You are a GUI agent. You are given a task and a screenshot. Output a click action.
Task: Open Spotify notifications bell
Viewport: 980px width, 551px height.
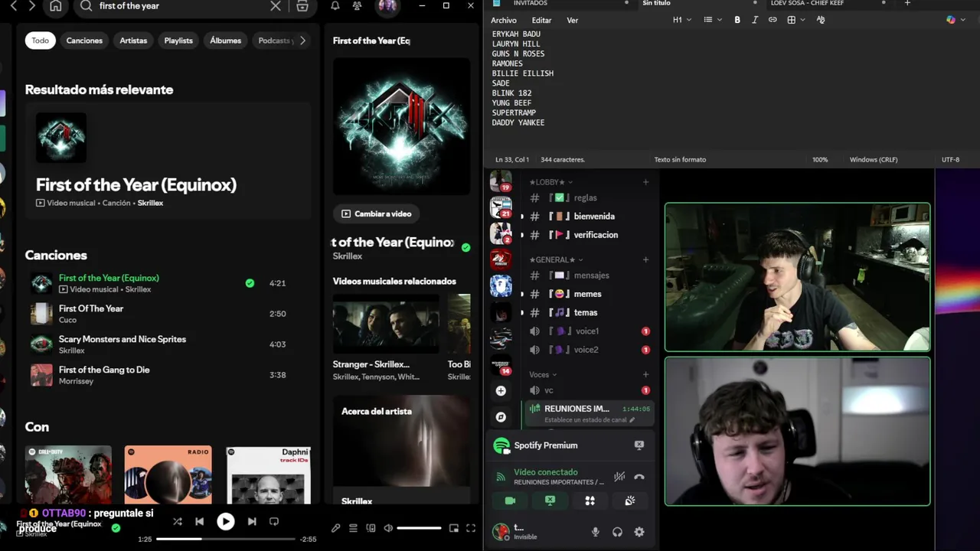335,6
